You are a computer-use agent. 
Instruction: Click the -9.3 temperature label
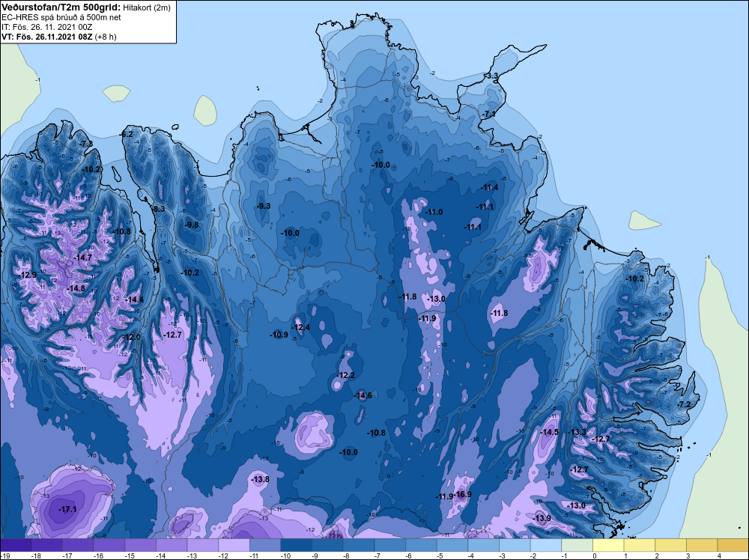264,206
